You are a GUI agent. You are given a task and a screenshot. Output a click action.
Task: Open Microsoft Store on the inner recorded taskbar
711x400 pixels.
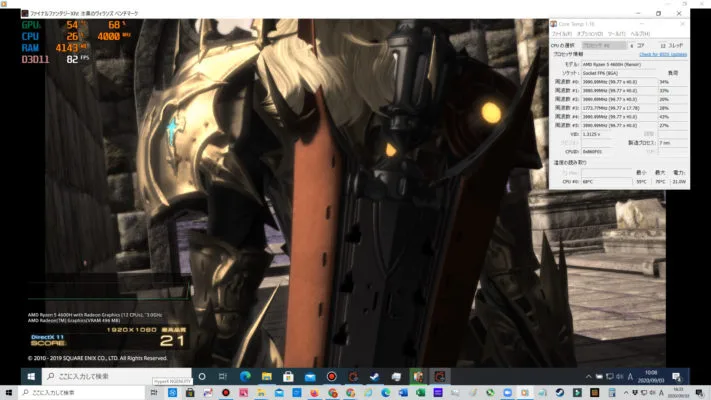tap(288, 376)
